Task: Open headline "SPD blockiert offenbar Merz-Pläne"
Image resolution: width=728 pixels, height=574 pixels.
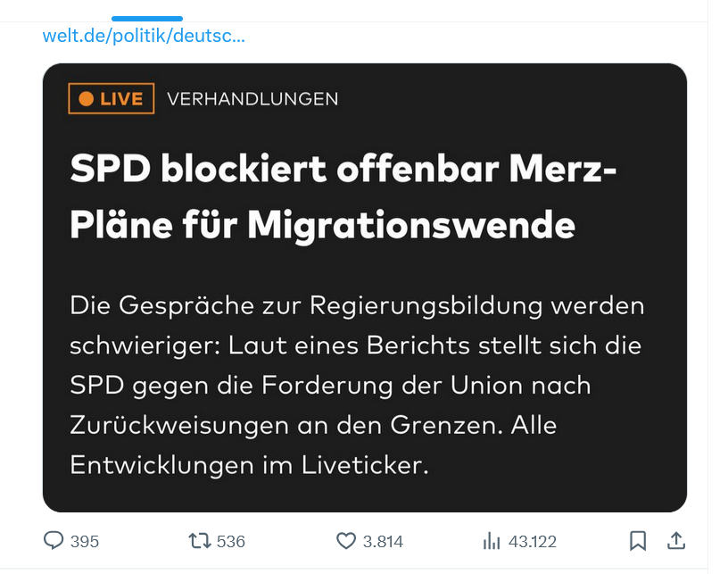Action: click(343, 168)
